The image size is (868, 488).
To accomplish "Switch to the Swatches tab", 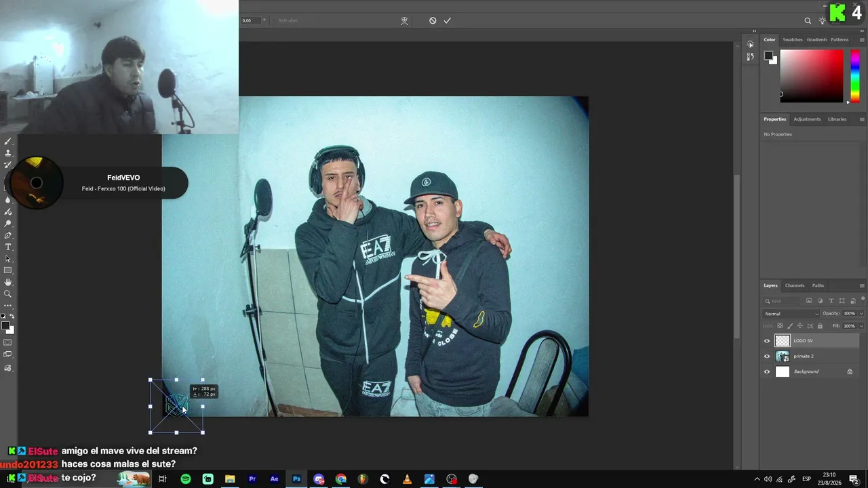I will 793,39.
